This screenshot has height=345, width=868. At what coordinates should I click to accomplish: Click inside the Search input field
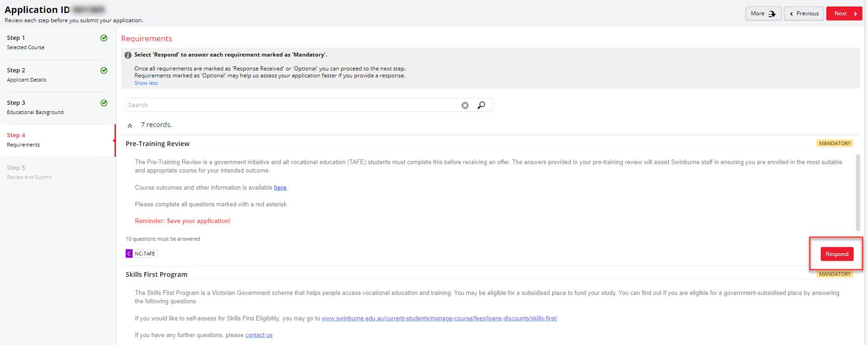[292, 105]
